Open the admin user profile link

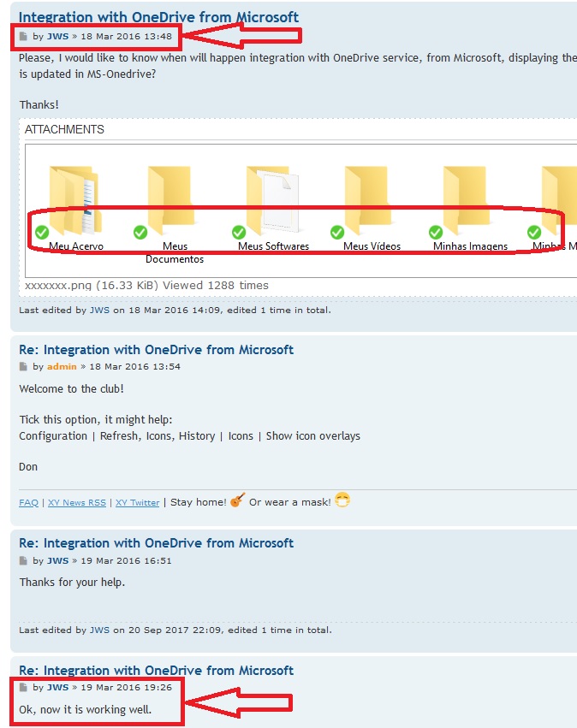pyautogui.click(x=62, y=367)
